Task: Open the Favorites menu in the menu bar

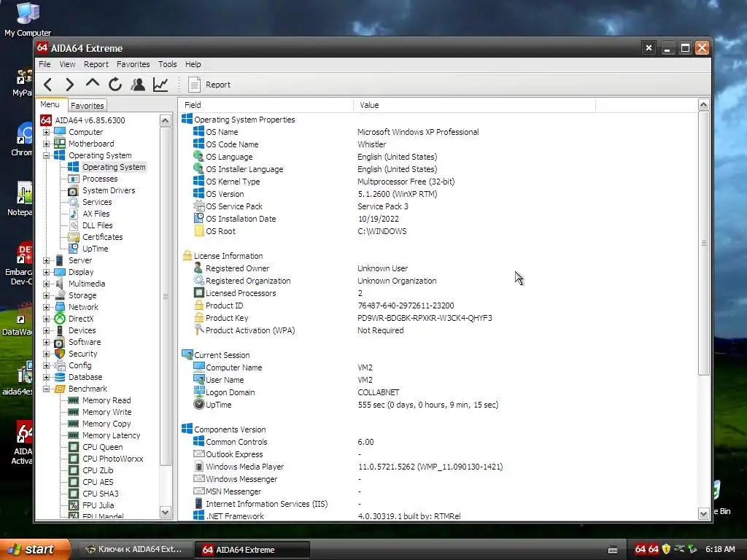Action: (133, 64)
